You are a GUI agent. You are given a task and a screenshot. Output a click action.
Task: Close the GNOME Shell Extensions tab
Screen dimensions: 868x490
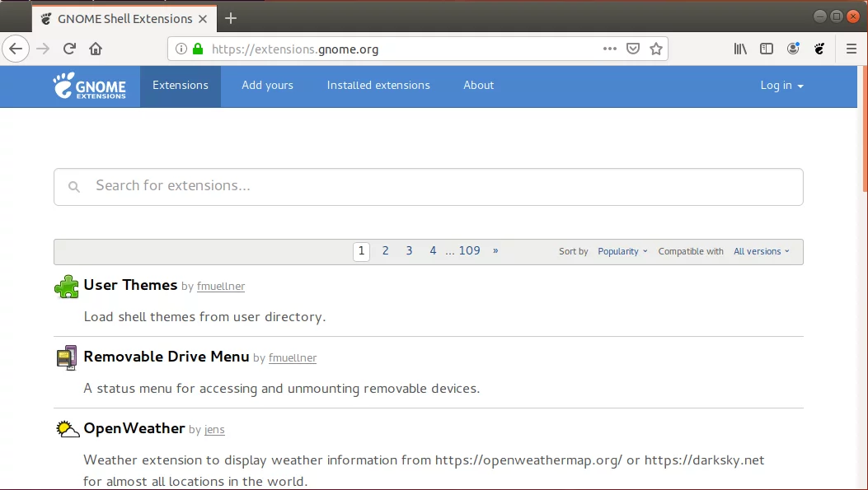[x=203, y=19]
